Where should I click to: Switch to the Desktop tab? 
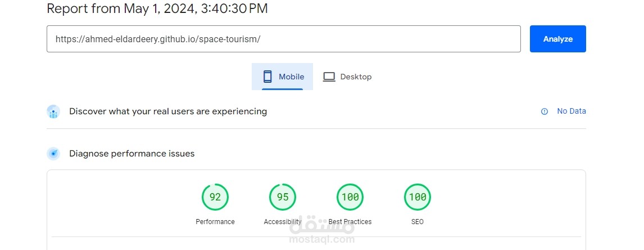pos(347,77)
